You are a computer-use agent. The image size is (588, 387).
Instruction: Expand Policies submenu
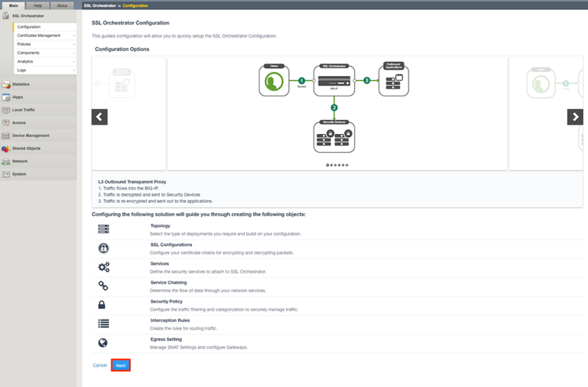[x=45, y=44]
